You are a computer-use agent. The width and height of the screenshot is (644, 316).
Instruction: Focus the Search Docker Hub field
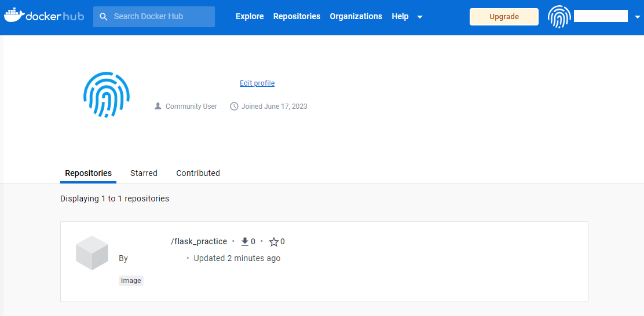point(154,16)
